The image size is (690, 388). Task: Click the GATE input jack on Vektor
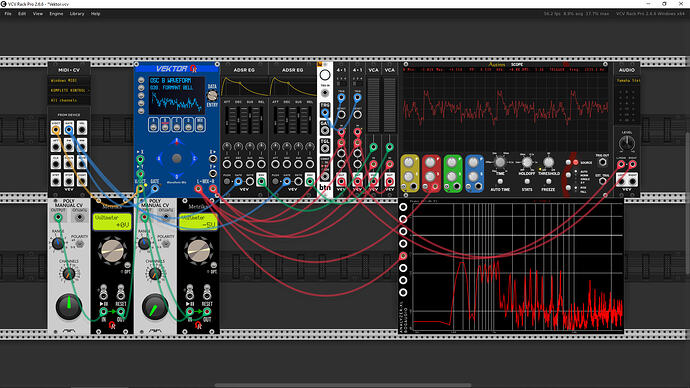[x=155, y=189]
